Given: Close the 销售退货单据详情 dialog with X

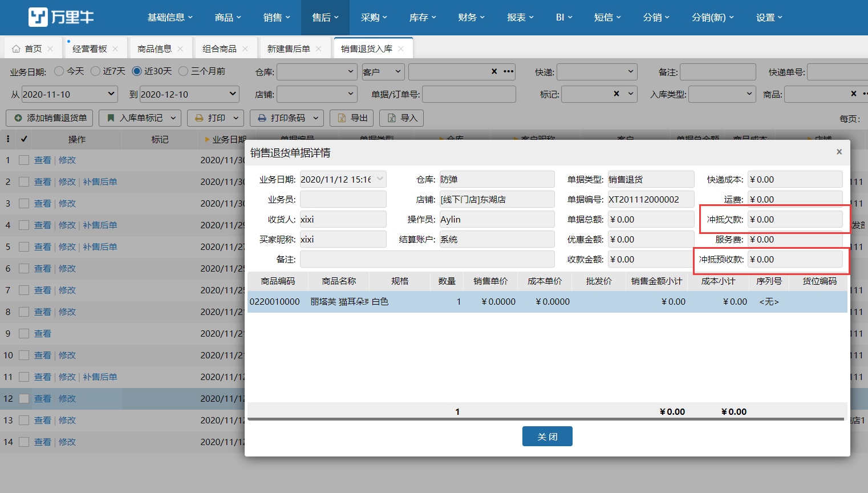Looking at the screenshot, I should click(839, 152).
